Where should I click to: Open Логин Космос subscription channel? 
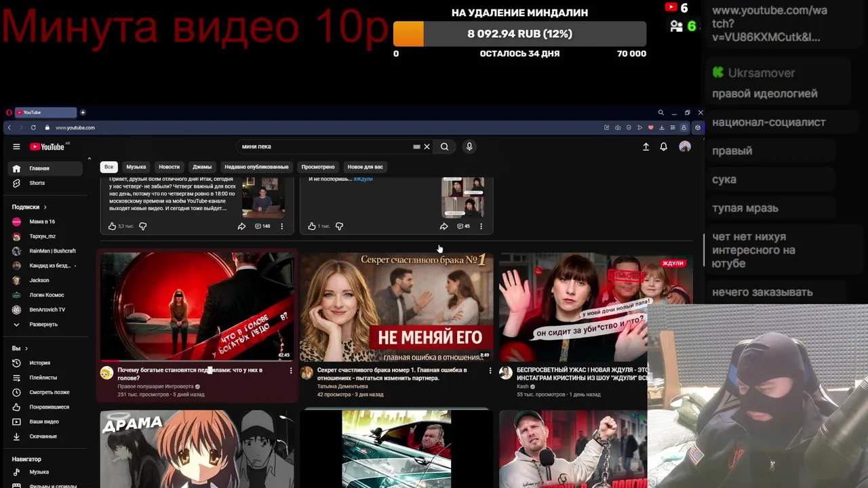pyautogui.click(x=46, y=295)
